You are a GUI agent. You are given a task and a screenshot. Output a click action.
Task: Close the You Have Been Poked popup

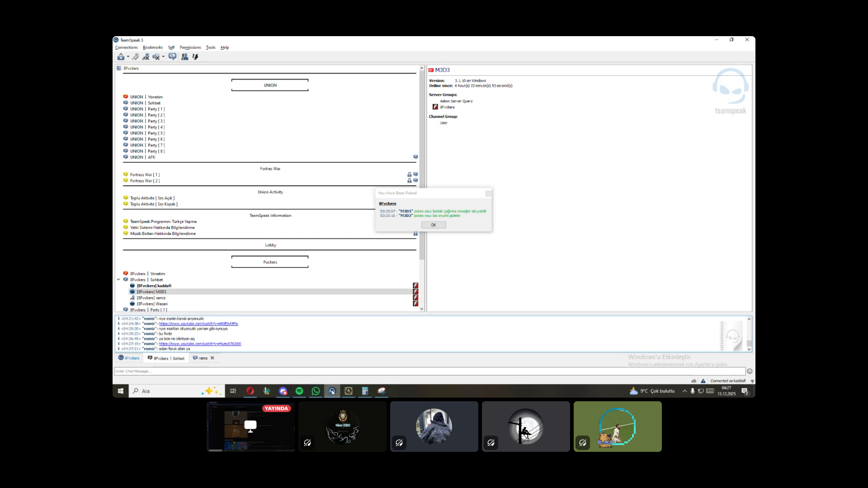(x=488, y=193)
